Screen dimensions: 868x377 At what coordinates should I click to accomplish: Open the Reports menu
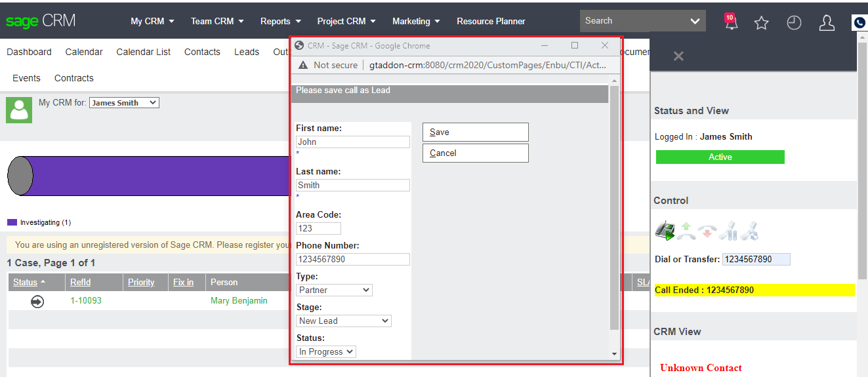point(281,21)
